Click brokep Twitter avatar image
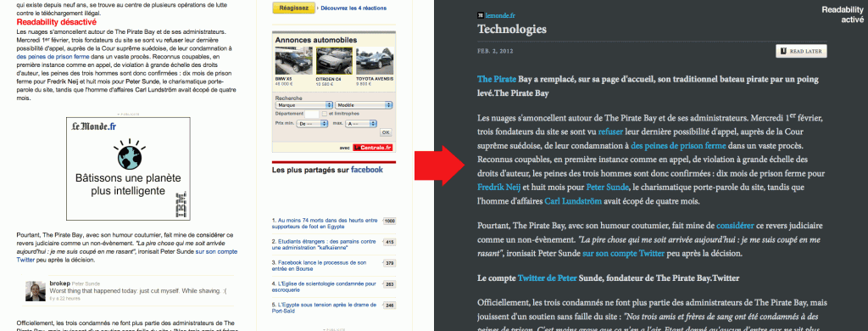Screen dimensions: 868x331 [36, 291]
